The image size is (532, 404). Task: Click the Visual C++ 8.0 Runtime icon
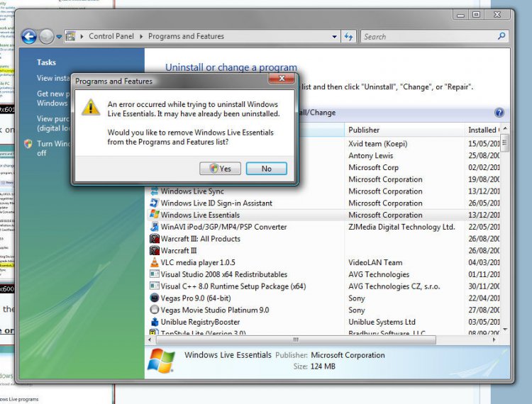[x=155, y=286]
